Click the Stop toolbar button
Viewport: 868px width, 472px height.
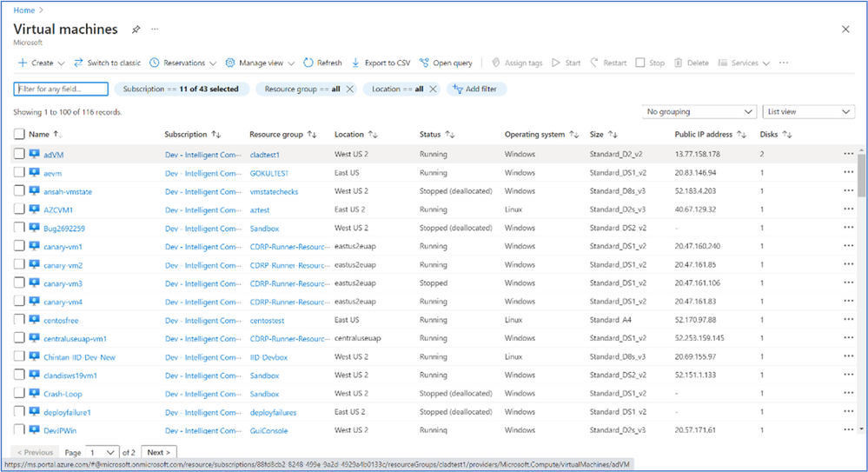point(650,63)
